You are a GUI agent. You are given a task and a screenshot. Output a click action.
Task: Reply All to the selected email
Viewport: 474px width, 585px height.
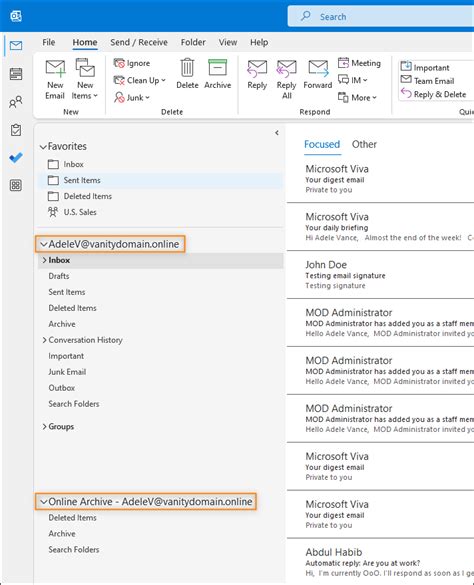coord(286,79)
